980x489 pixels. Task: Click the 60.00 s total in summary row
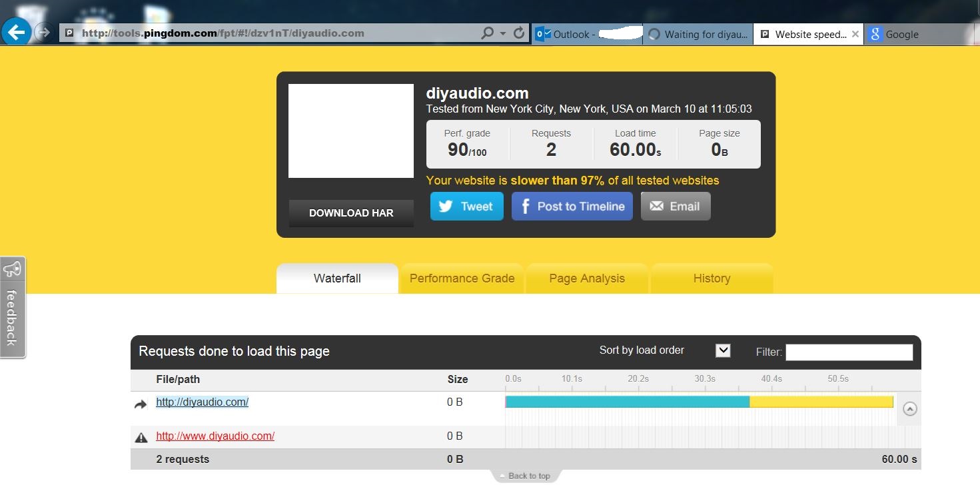pyautogui.click(x=899, y=459)
